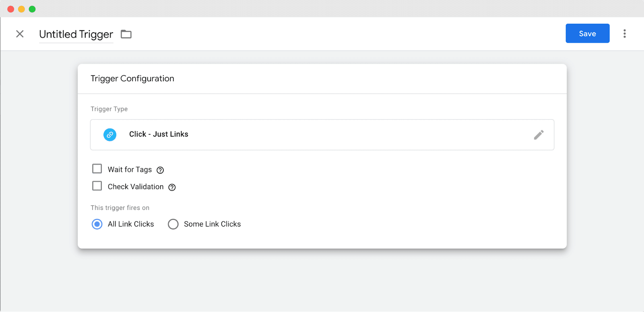Click the pencil icon to edit trigger type
Viewport: 644px width, 312px height.
point(539,135)
